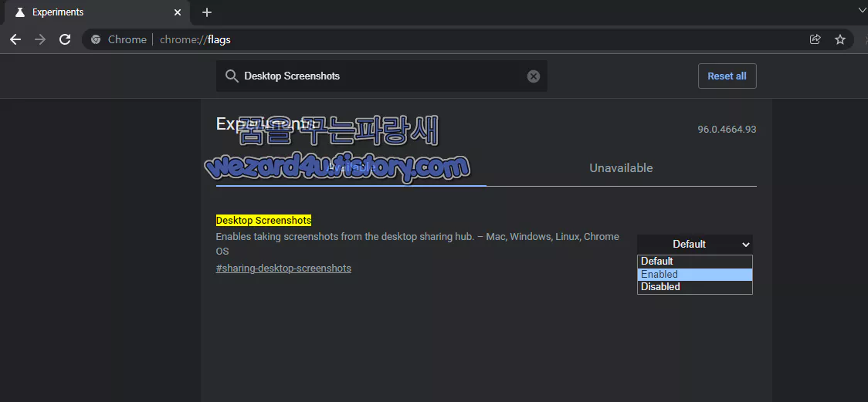Image resolution: width=868 pixels, height=402 pixels.
Task: Click the magnifier icon in flags search box
Action: (x=232, y=76)
